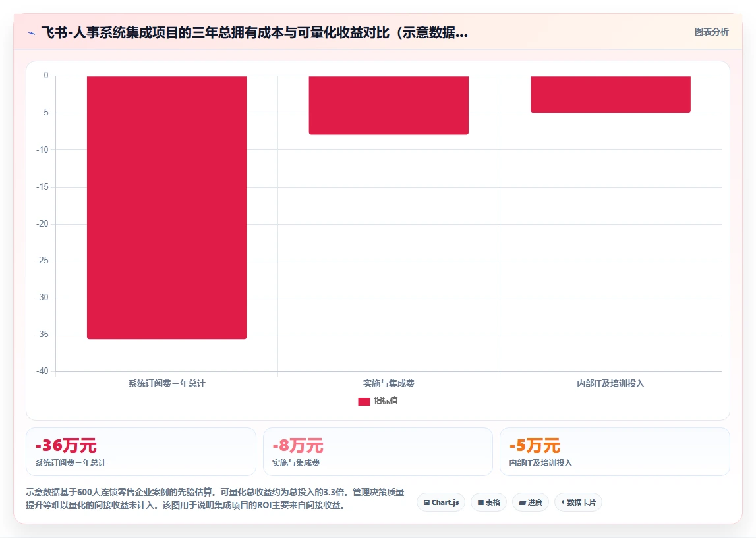Click the 系统订阅费三年总计 bar in the chart
Image resolution: width=756 pixels, height=538 pixels.
pyautogui.click(x=167, y=207)
